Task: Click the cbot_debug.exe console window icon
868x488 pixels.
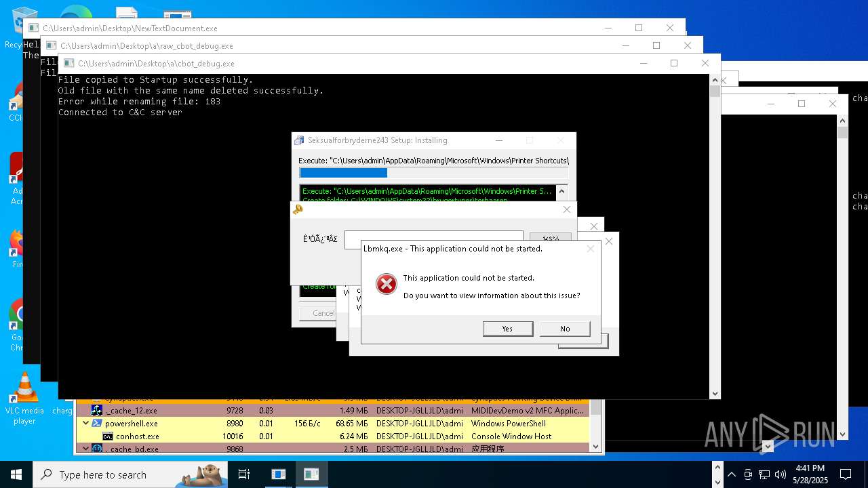Action: [68, 64]
